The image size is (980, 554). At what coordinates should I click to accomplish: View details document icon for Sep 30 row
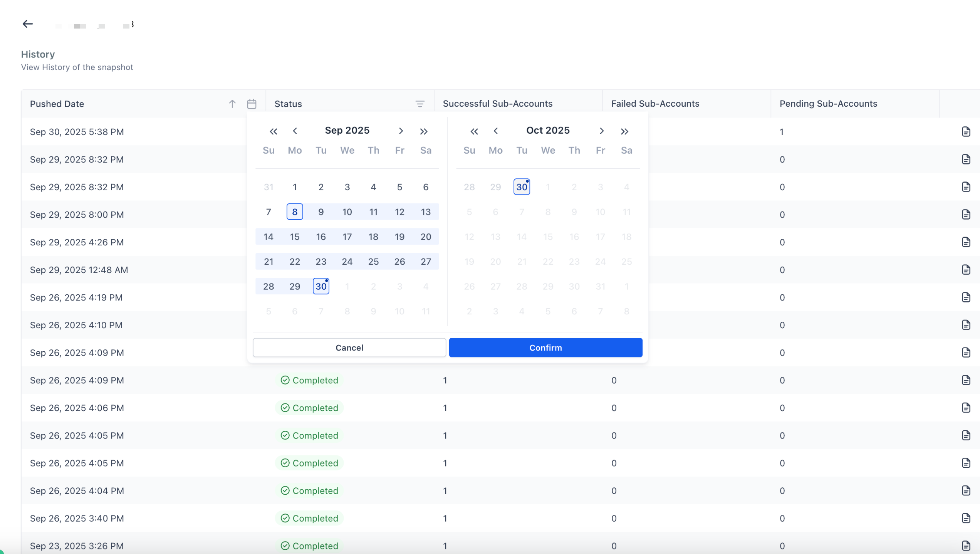click(966, 132)
